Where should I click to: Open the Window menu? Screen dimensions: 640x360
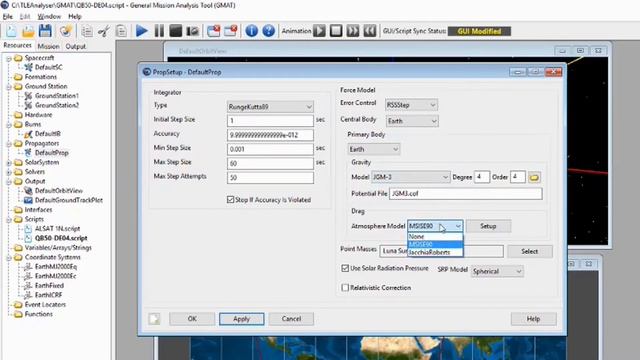tap(49, 16)
